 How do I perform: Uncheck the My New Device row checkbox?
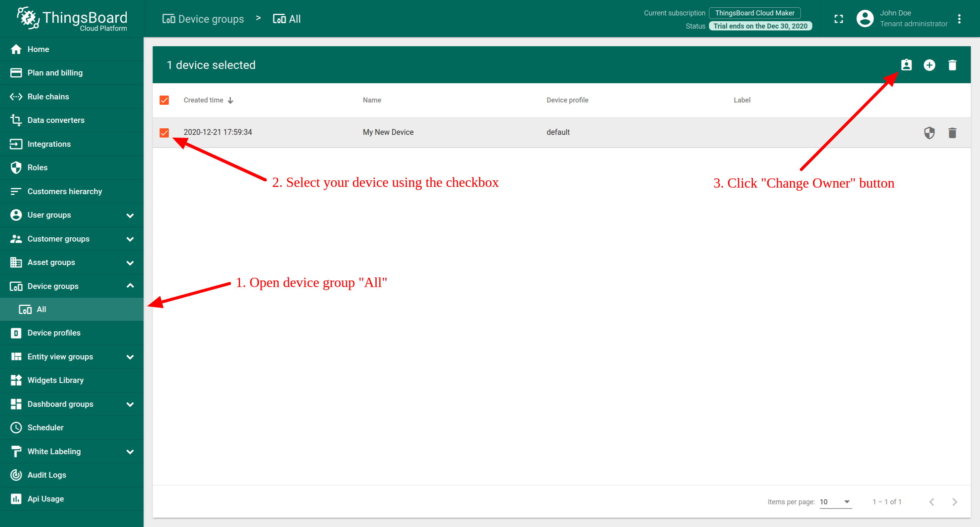[164, 133]
